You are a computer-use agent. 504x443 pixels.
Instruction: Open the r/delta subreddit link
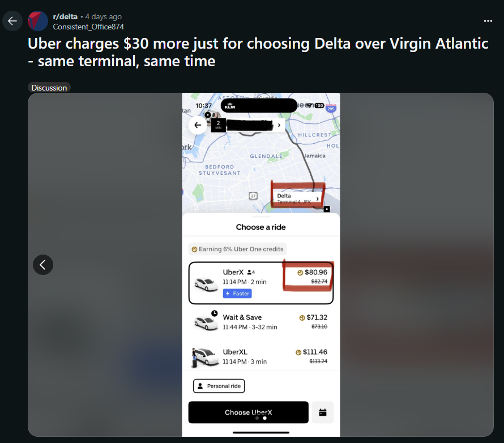pos(65,17)
